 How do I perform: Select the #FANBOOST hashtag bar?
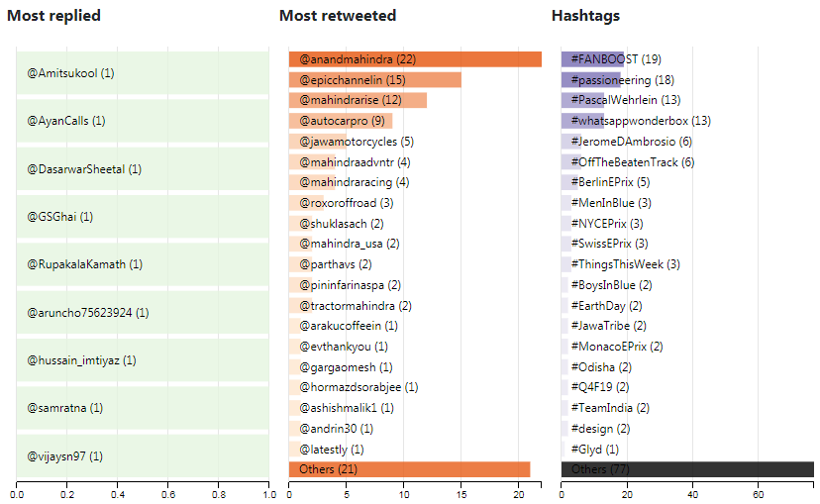tap(592, 59)
